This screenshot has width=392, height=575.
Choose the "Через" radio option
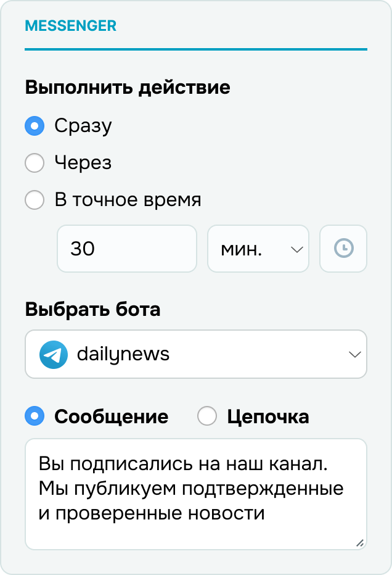click(35, 163)
